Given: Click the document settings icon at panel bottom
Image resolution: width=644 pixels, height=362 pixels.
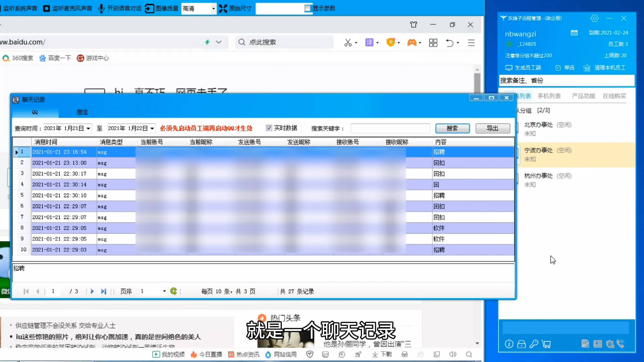Looking at the screenshot, I should 585,344.
